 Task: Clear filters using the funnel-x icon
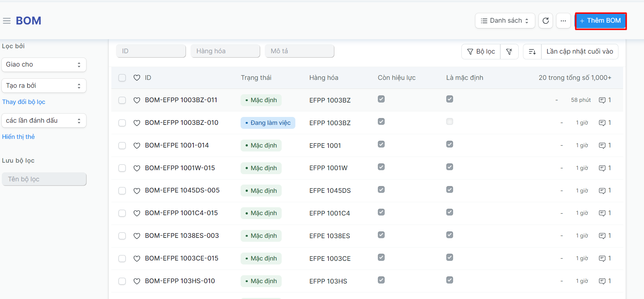(x=509, y=51)
